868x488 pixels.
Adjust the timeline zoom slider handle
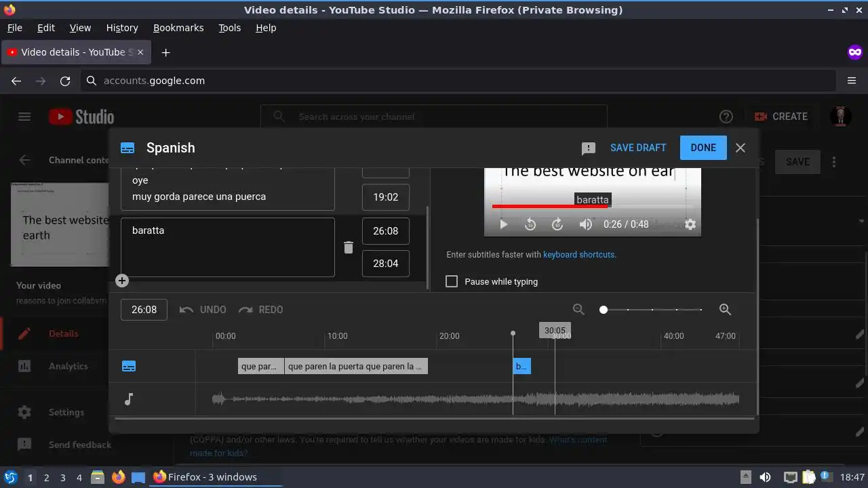(x=604, y=310)
